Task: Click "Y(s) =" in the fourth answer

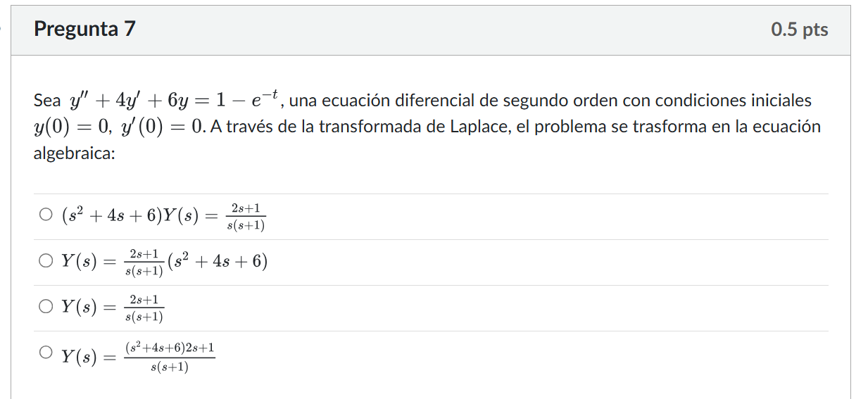Action: coord(87,357)
